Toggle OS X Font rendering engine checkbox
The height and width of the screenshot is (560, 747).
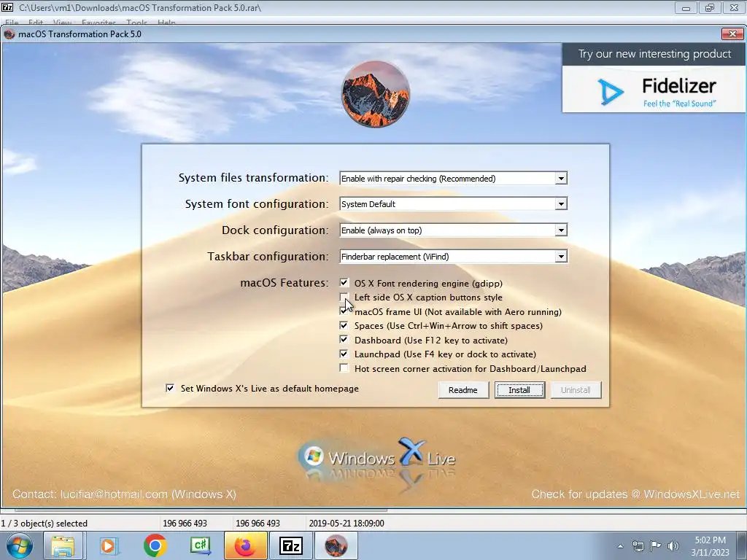(344, 283)
